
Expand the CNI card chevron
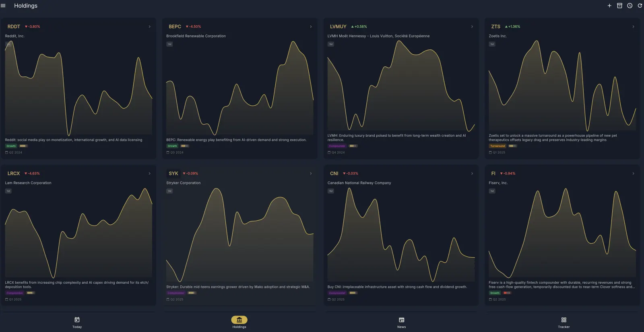click(472, 173)
